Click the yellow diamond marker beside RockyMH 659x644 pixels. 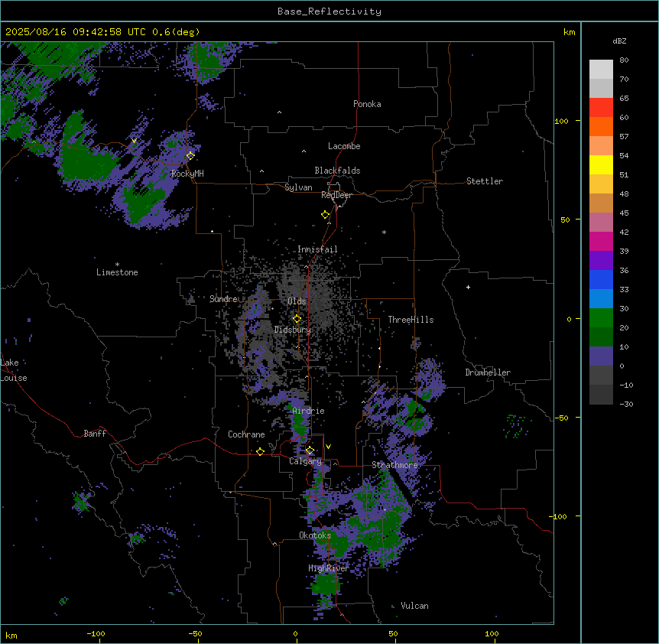(190, 155)
